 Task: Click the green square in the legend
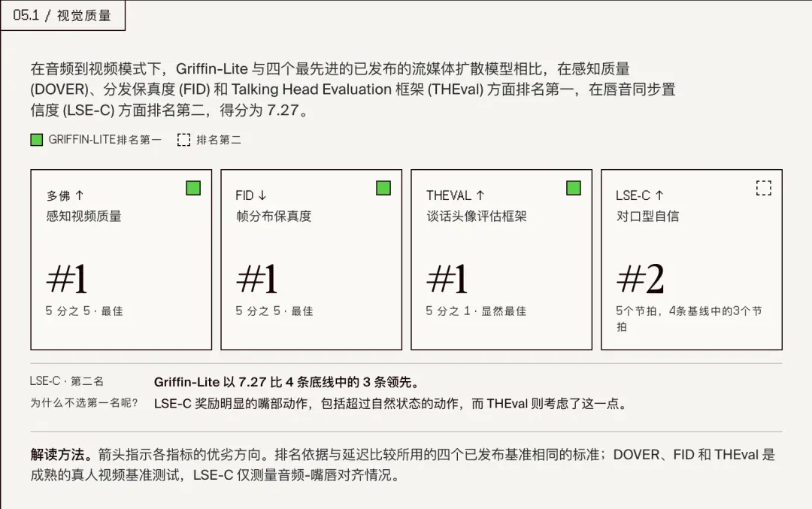coord(36,140)
